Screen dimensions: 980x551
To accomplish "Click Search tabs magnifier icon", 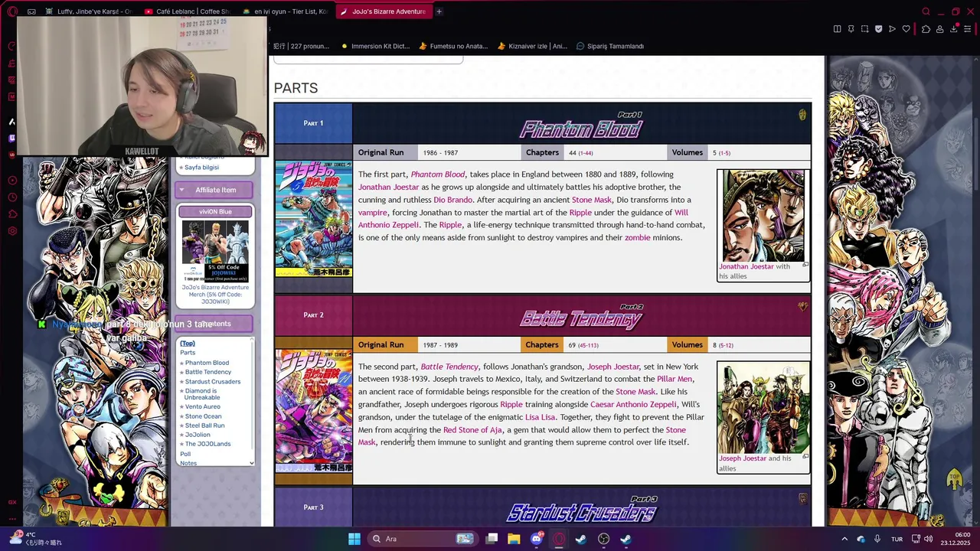I will [926, 11].
